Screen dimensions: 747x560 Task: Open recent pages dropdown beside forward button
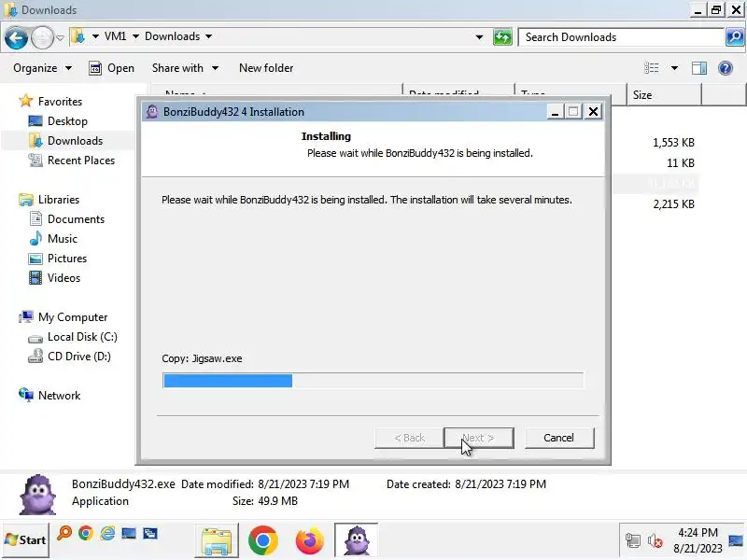click(x=60, y=37)
